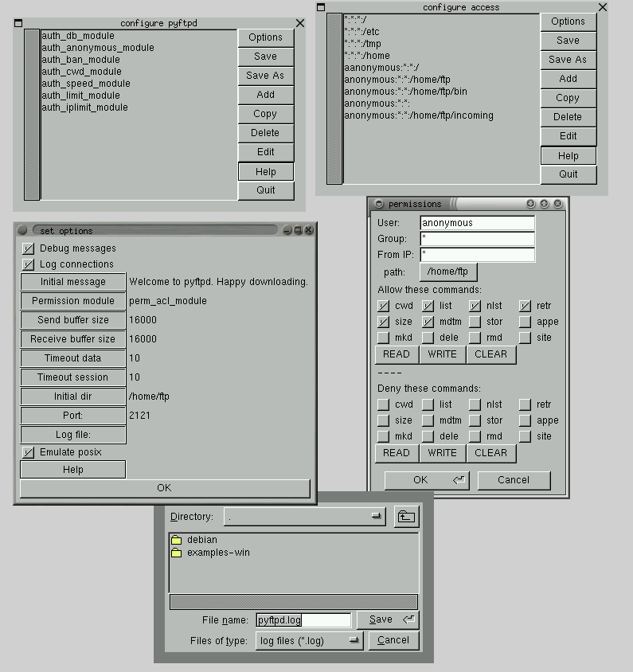Toggle the Debug messages checkbox

point(29,248)
